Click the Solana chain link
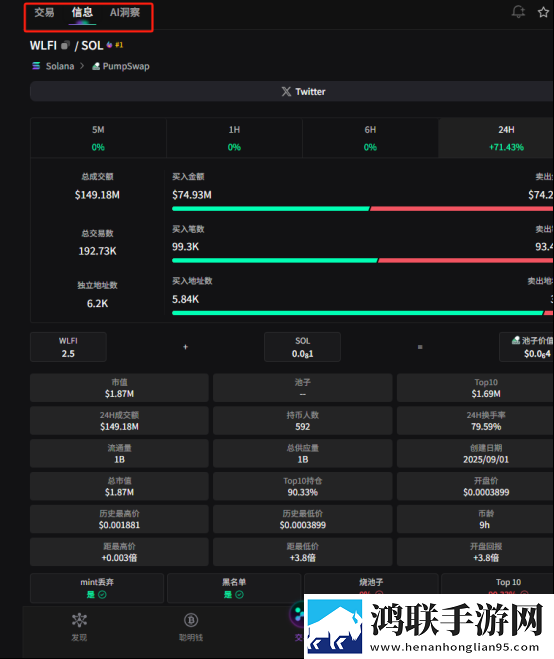554x659 pixels. (60, 66)
